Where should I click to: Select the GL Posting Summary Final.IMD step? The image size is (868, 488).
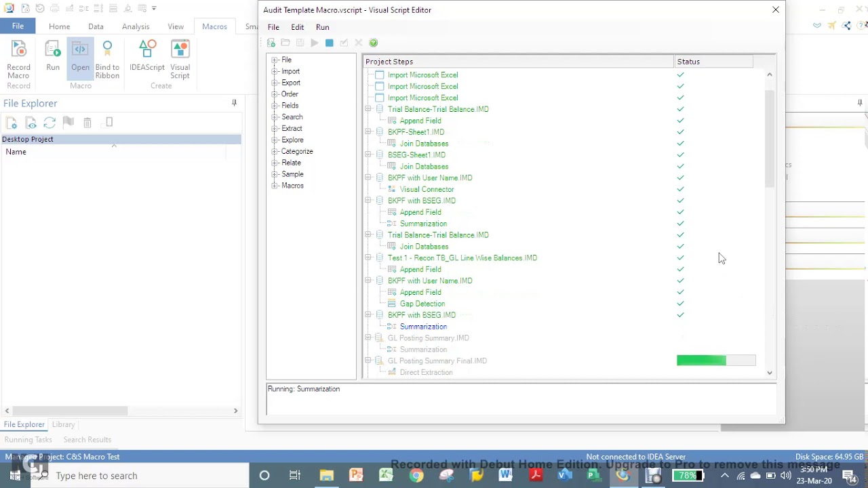(x=437, y=361)
